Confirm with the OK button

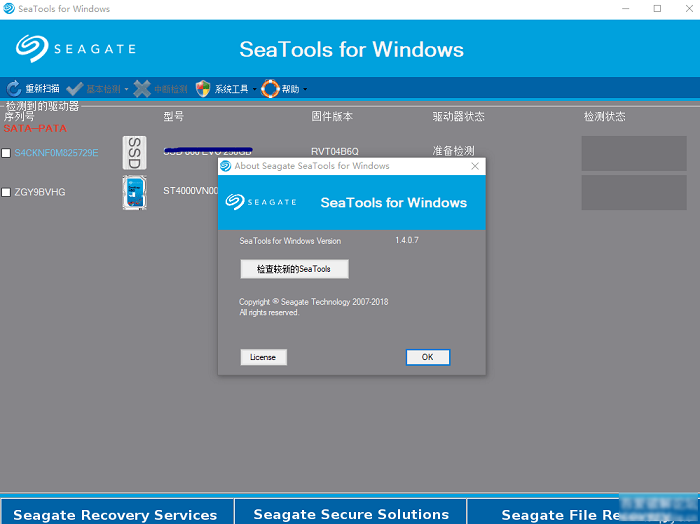[428, 357]
